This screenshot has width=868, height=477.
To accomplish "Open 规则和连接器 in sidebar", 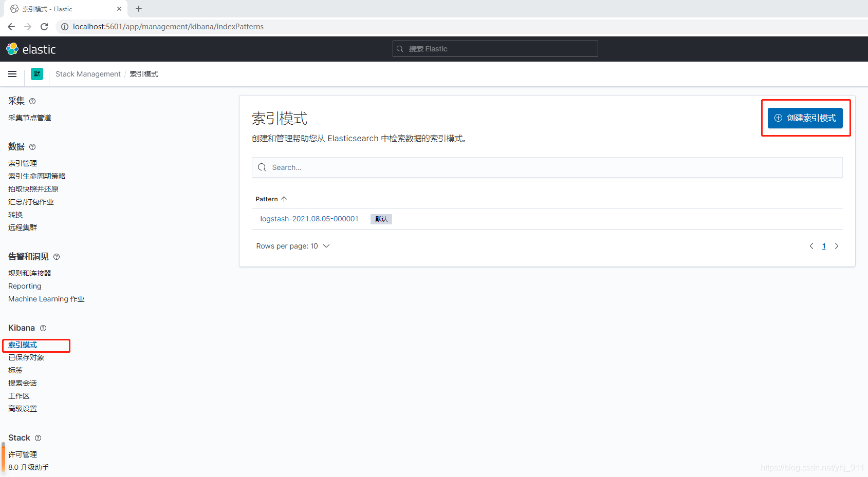I will pos(30,273).
